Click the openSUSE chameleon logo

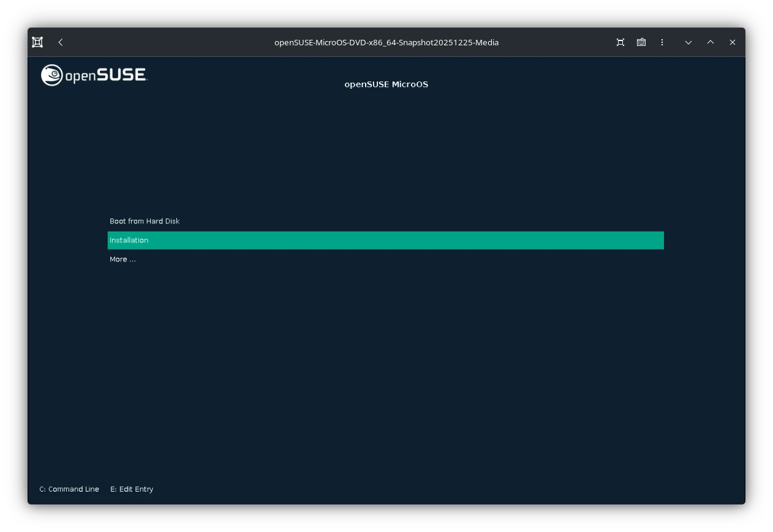click(50, 75)
